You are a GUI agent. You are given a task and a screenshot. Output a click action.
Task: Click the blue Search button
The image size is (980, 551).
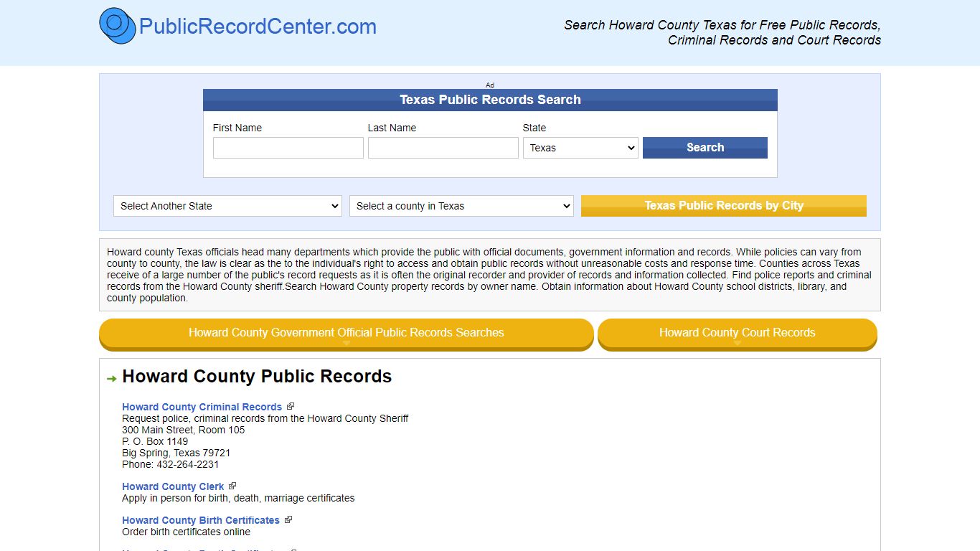(x=705, y=148)
